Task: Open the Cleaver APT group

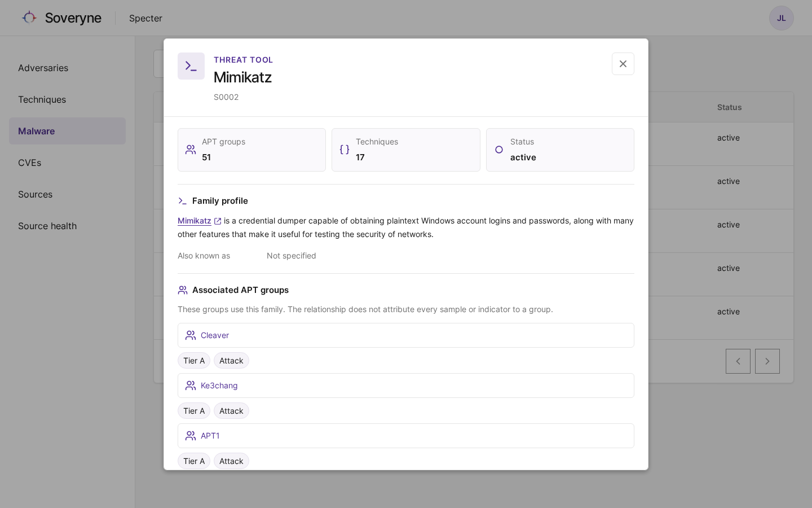Action: (x=406, y=335)
